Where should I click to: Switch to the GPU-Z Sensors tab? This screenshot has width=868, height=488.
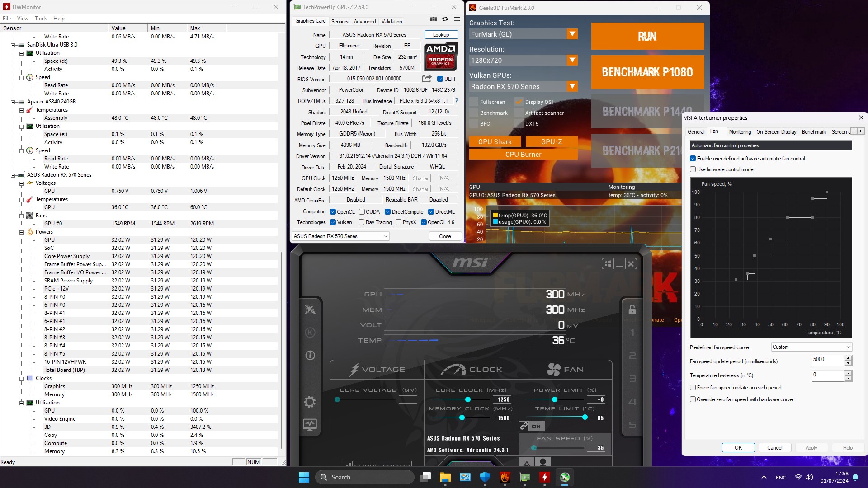(340, 21)
